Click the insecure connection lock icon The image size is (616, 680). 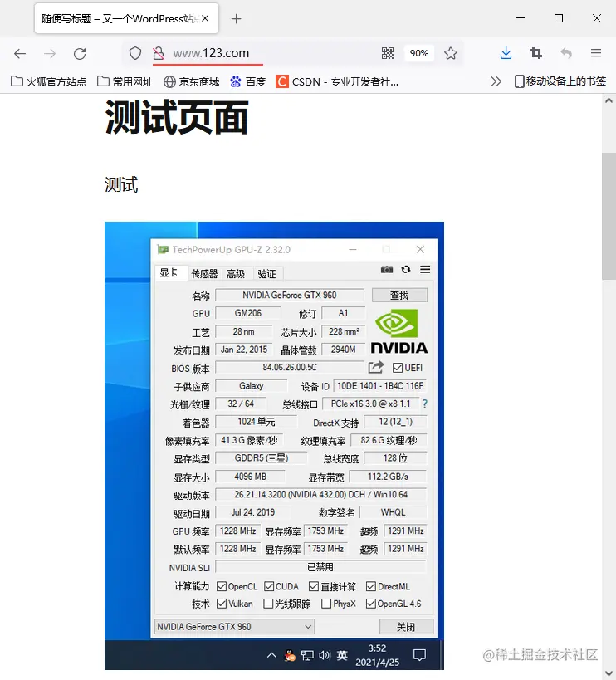point(159,53)
